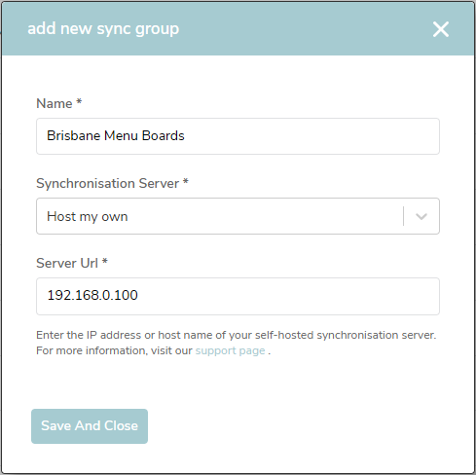The width and height of the screenshot is (476, 475).
Task: Open the support page link
Action: tap(231, 351)
